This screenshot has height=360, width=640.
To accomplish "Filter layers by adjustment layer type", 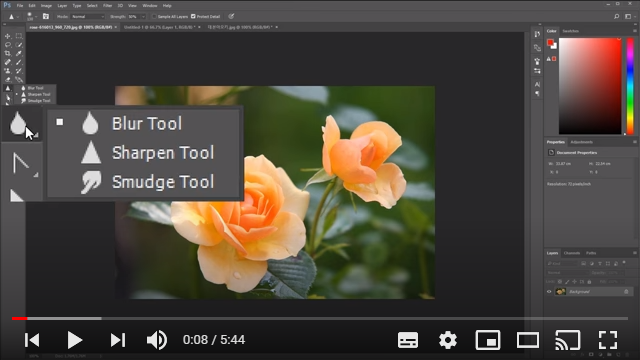I will coord(592,264).
